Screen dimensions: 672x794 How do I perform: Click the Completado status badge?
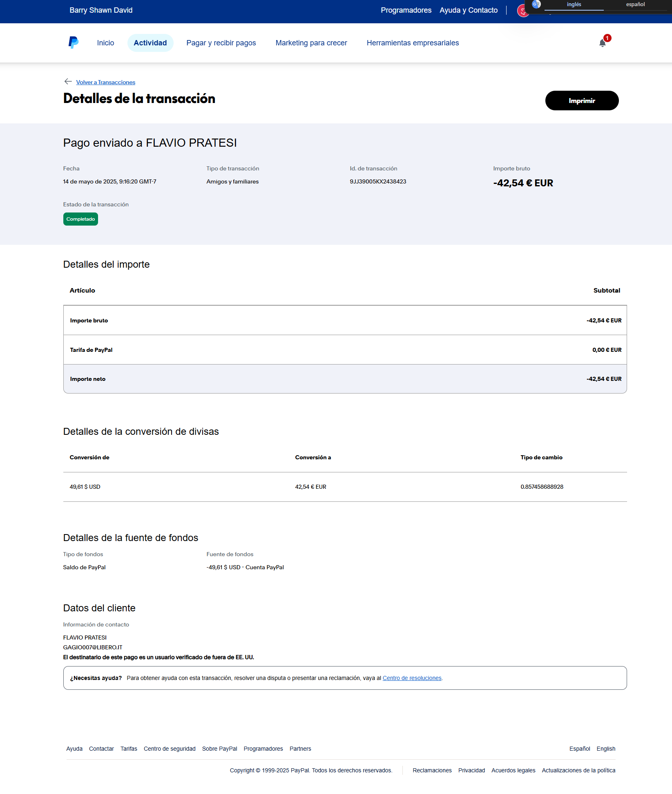(x=80, y=219)
